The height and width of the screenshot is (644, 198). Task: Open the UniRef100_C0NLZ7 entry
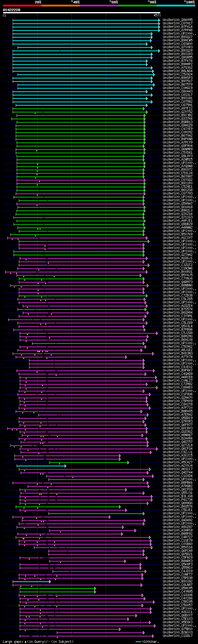178,380
